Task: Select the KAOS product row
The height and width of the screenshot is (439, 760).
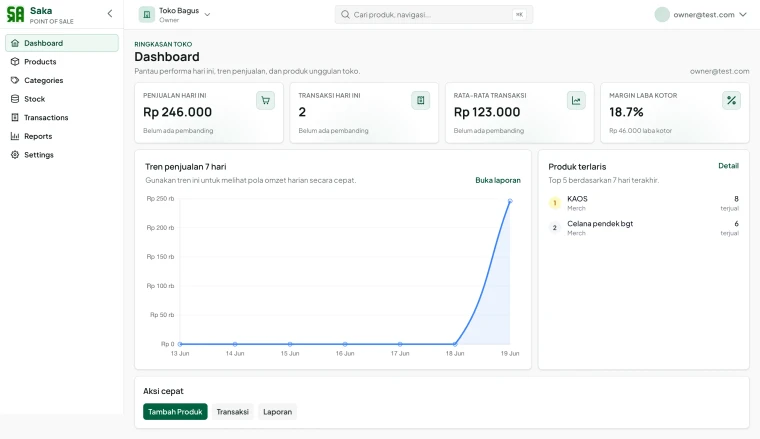Action: pos(644,203)
